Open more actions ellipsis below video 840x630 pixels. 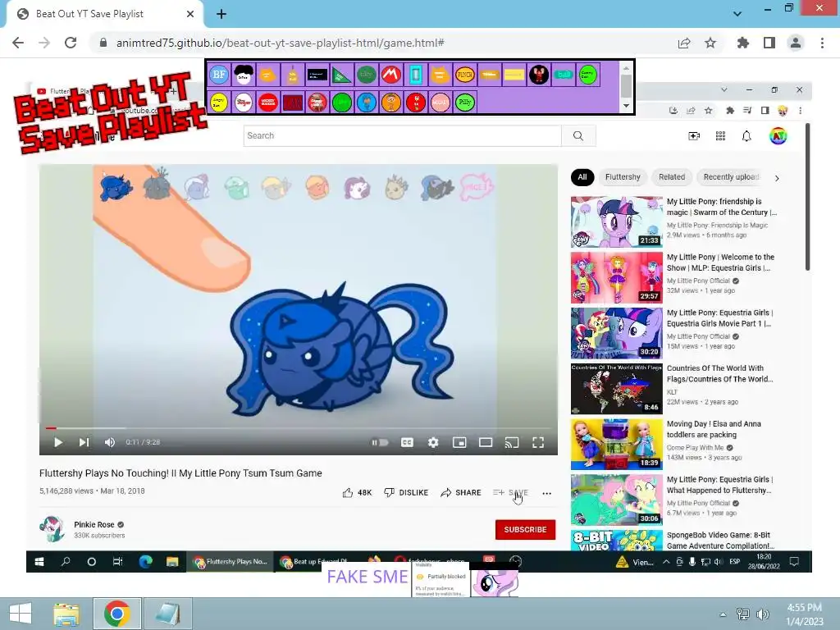546,493
